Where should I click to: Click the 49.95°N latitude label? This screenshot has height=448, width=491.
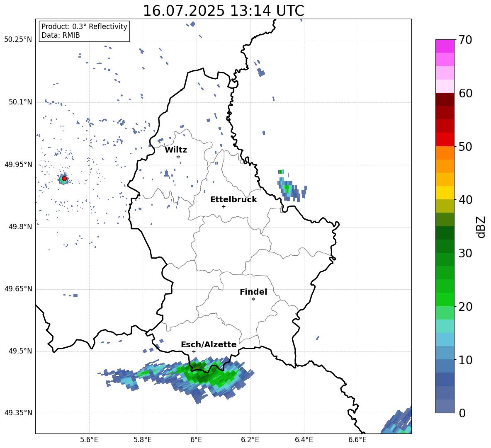tap(18, 165)
